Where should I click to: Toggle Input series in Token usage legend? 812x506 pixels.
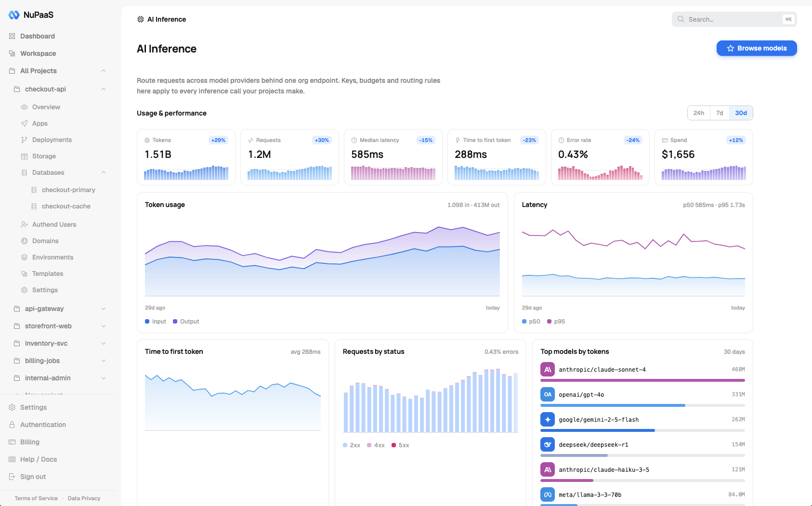tap(156, 322)
